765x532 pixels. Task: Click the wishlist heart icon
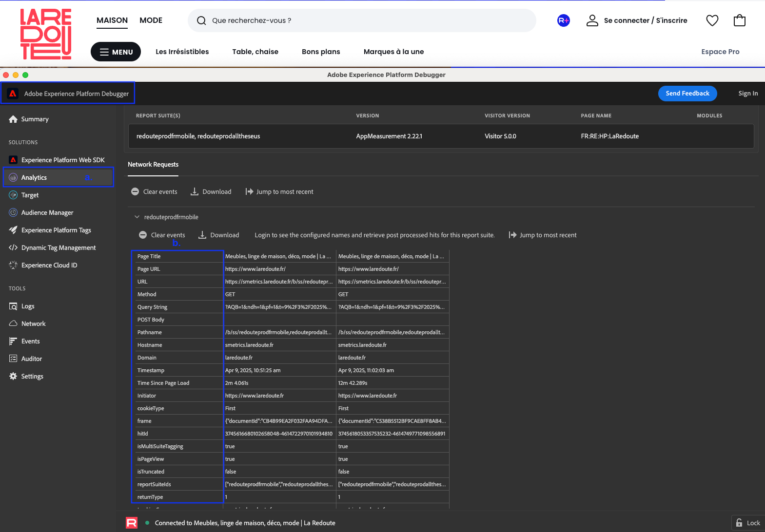712,20
